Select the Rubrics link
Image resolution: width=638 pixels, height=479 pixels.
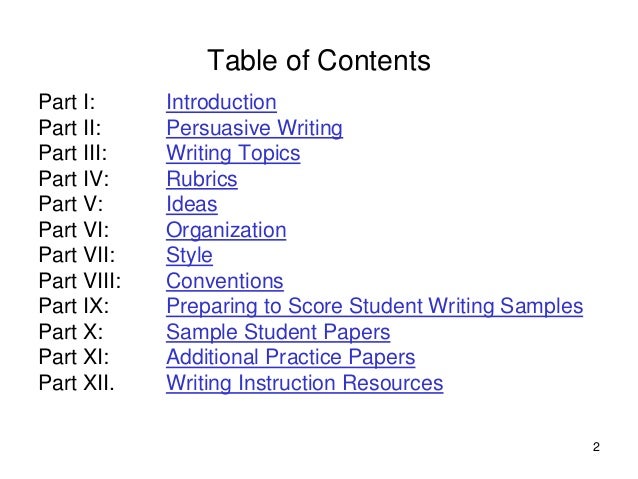[x=202, y=179]
